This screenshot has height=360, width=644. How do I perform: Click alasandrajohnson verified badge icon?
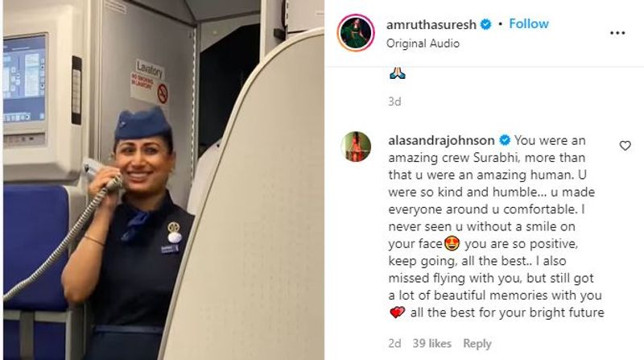[x=505, y=141]
